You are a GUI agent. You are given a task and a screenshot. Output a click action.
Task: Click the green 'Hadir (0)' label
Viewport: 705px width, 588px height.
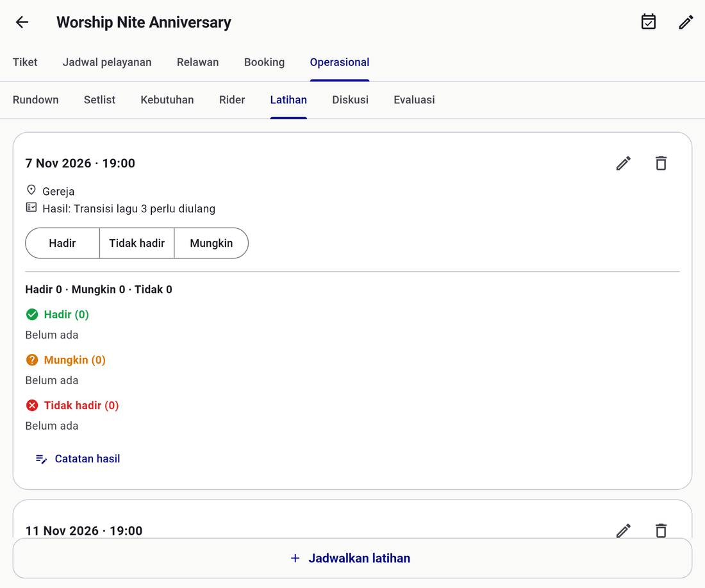tap(67, 314)
